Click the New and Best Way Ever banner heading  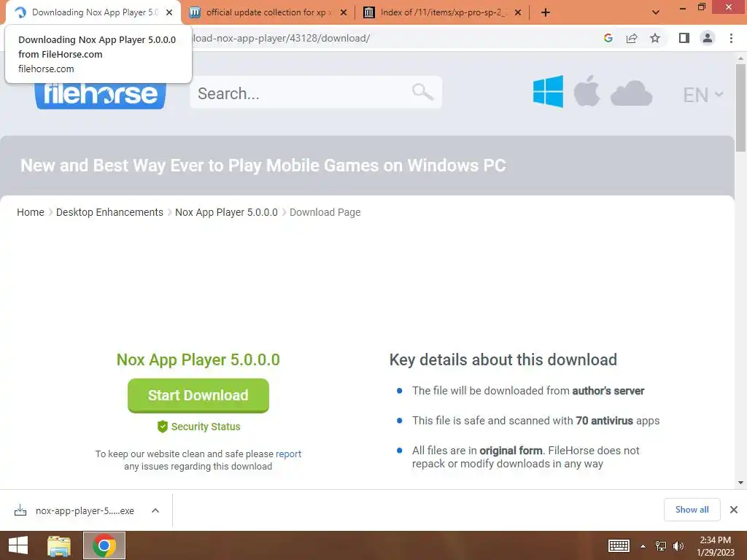[263, 166]
